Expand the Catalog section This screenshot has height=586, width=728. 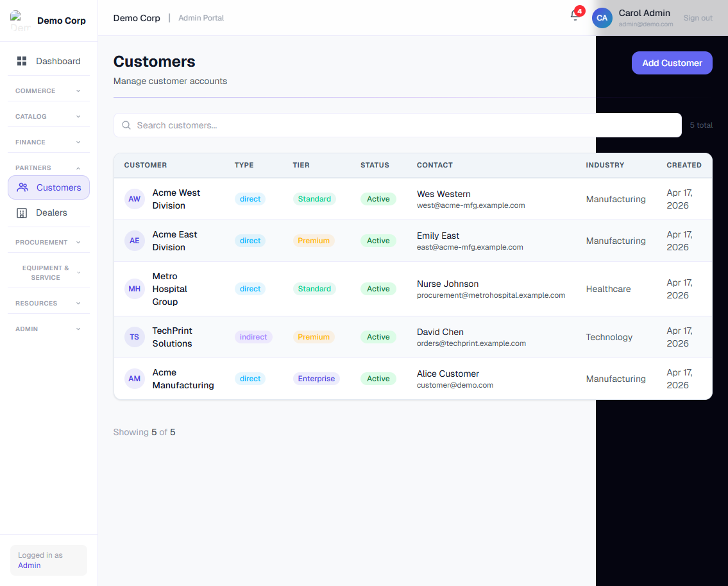point(48,116)
